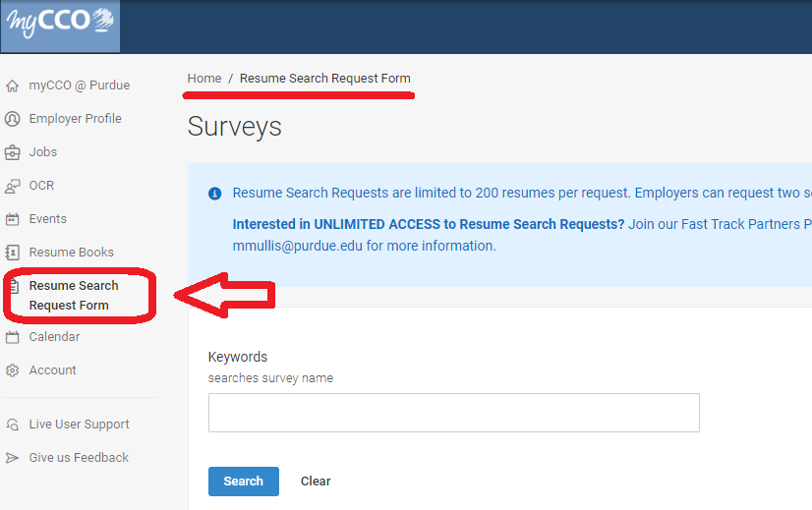
Task: Click the Live User Support icon
Action: 13,425
